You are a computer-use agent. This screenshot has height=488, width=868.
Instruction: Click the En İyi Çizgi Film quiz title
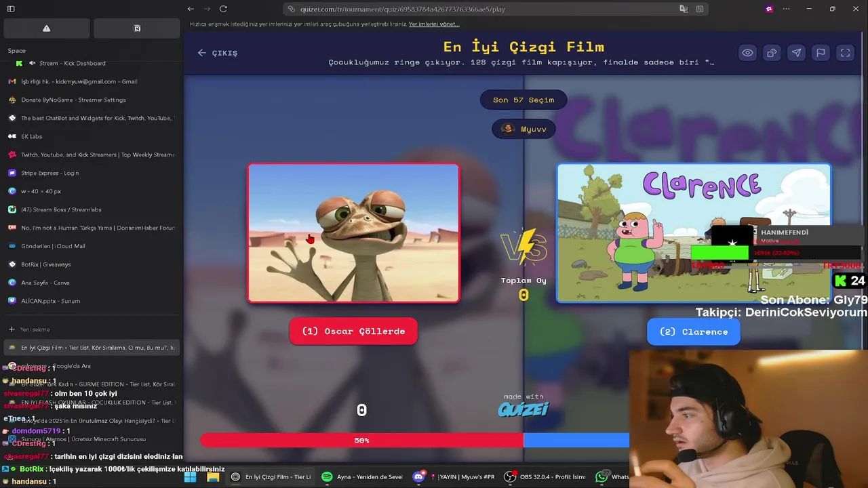pos(524,47)
